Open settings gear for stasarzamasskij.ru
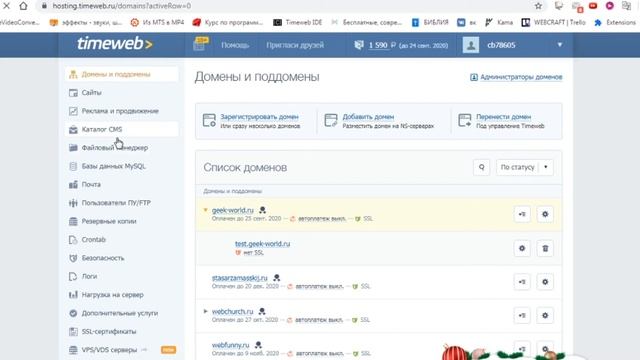The height and width of the screenshot is (360, 640). 545,282
